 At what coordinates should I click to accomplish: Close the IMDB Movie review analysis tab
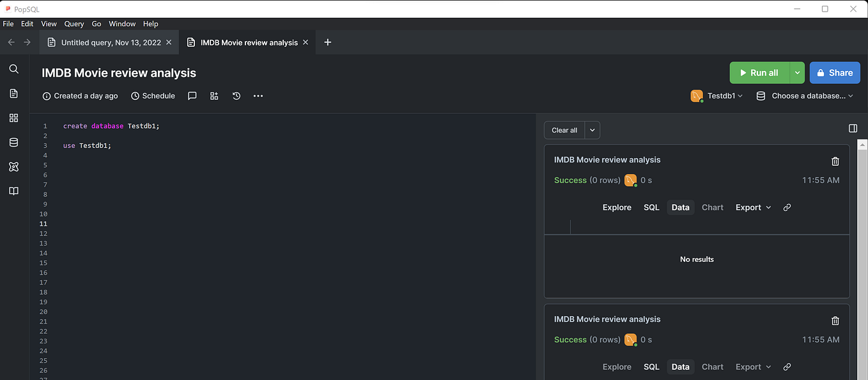[306, 42]
